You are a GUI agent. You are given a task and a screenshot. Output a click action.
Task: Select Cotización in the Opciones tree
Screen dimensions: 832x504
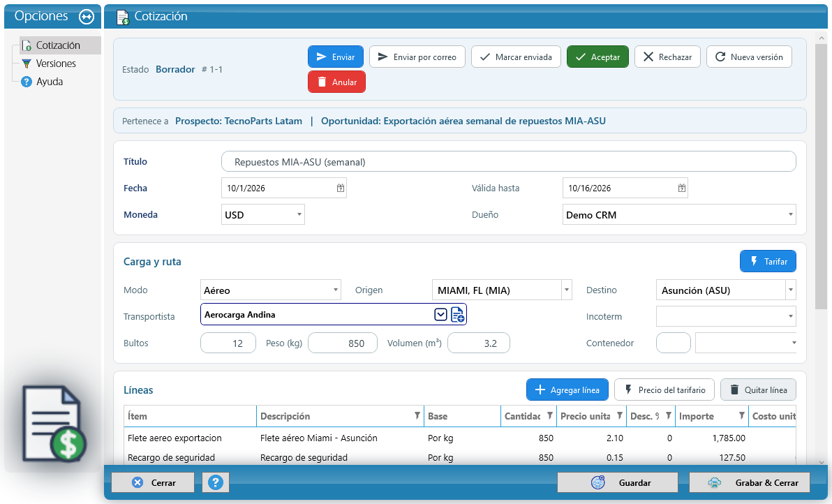58,45
